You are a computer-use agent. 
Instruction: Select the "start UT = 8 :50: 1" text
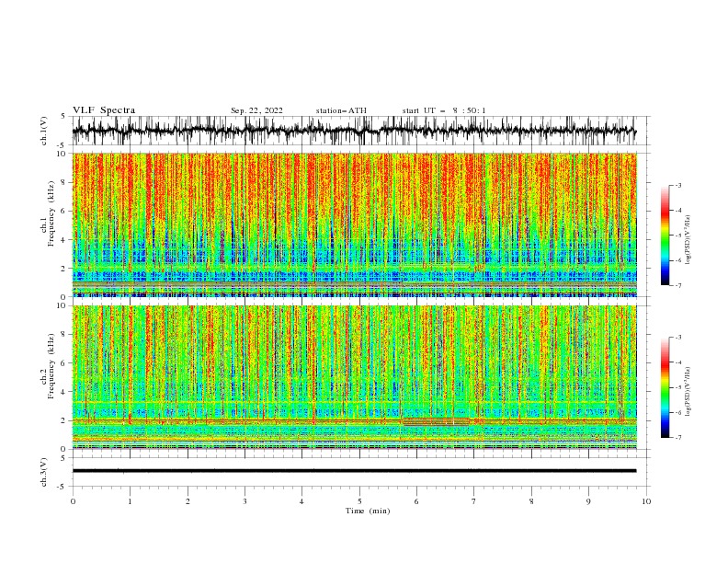point(444,110)
